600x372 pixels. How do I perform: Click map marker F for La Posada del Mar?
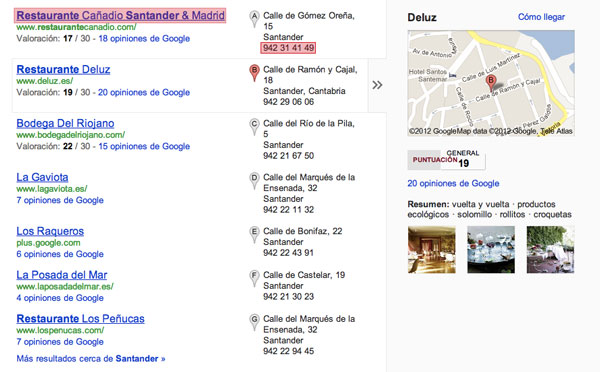(x=254, y=278)
